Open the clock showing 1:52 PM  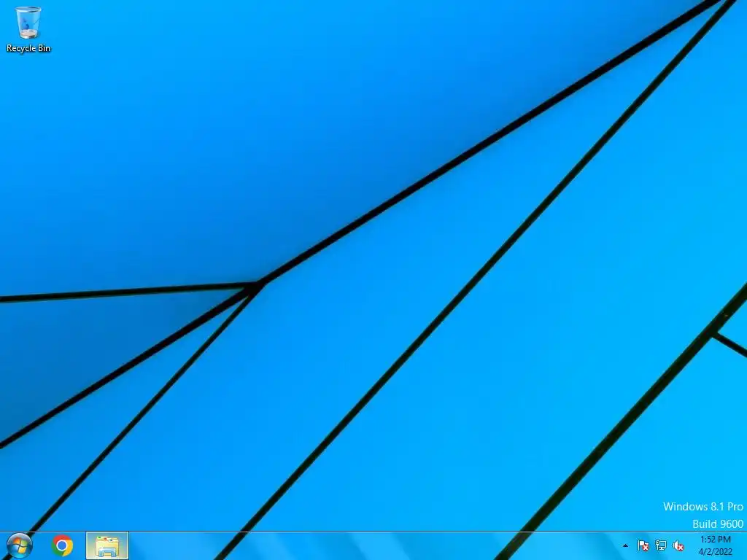[x=715, y=545]
